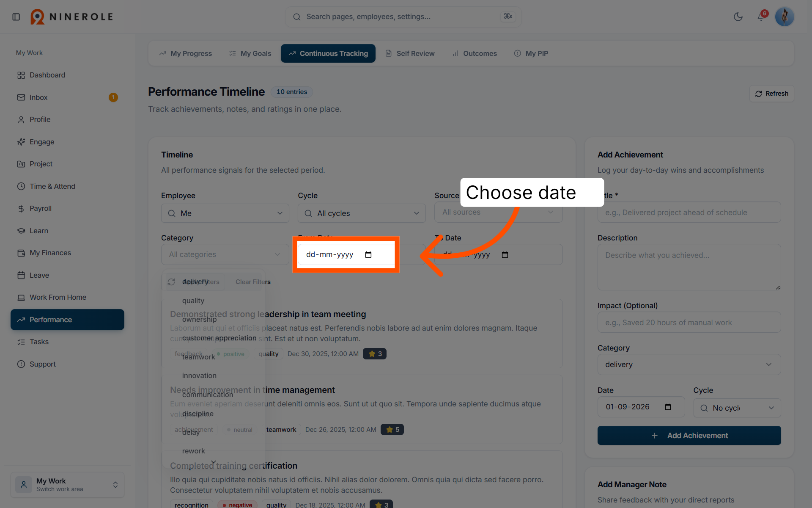
Task: Open user avatar menu
Action: (785, 17)
